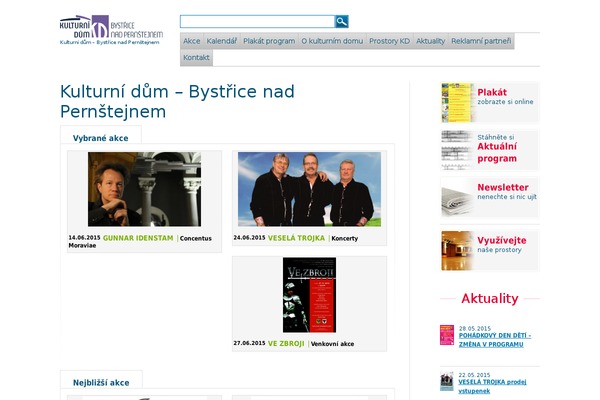Screen dimensions: 600x400
Task: Open the Gunnar Idenstam photo
Action: [144, 189]
